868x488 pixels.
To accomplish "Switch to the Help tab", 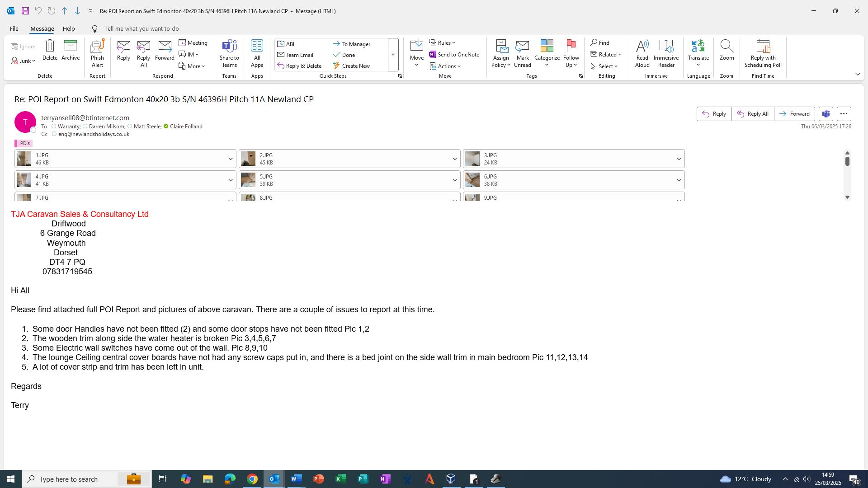I will pyautogui.click(x=69, y=28).
